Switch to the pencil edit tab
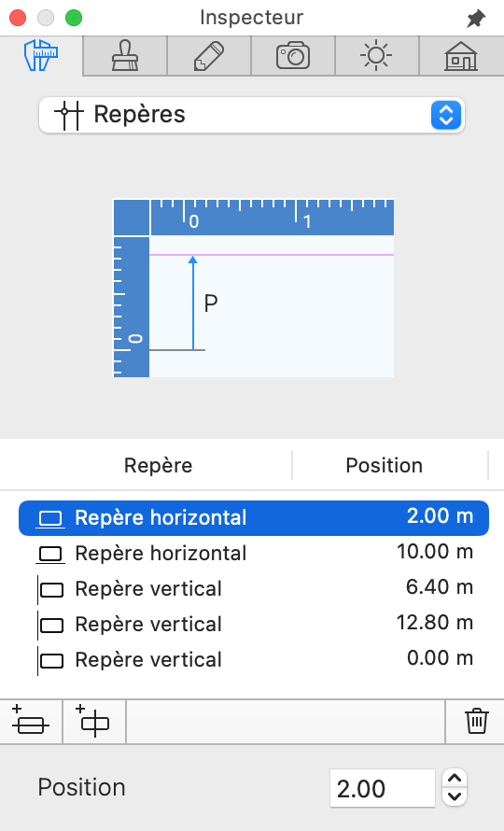Image resolution: width=504 pixels, height=831 pixels. [209, 56]
